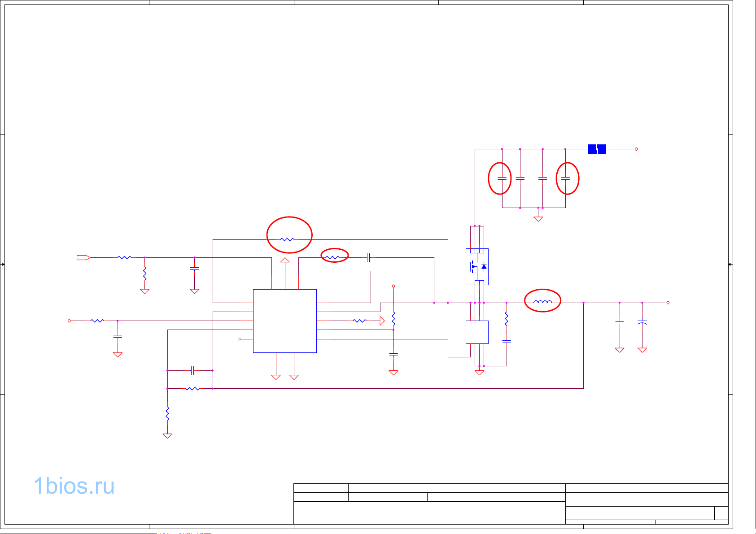This screenshot has width=756, height=534.
Task: Select the solid blue jumper symbol on the top rail
Action: click(x=597, y=149)
